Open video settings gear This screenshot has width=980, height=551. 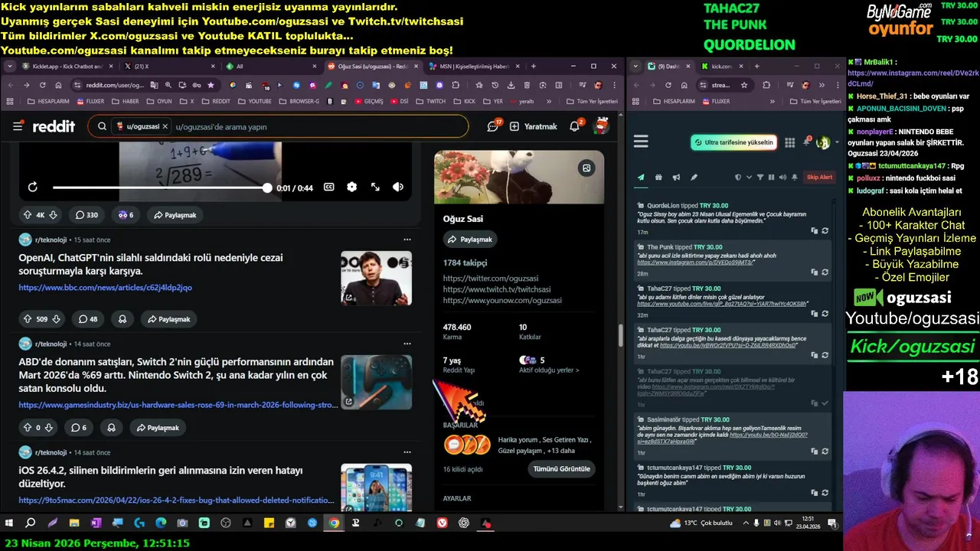351,187
